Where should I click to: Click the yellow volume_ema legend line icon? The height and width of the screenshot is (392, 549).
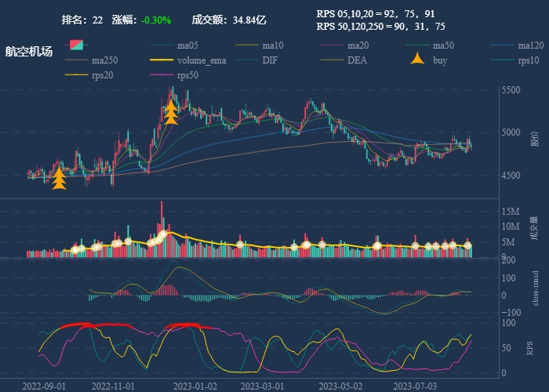click(x=162, y=60)
